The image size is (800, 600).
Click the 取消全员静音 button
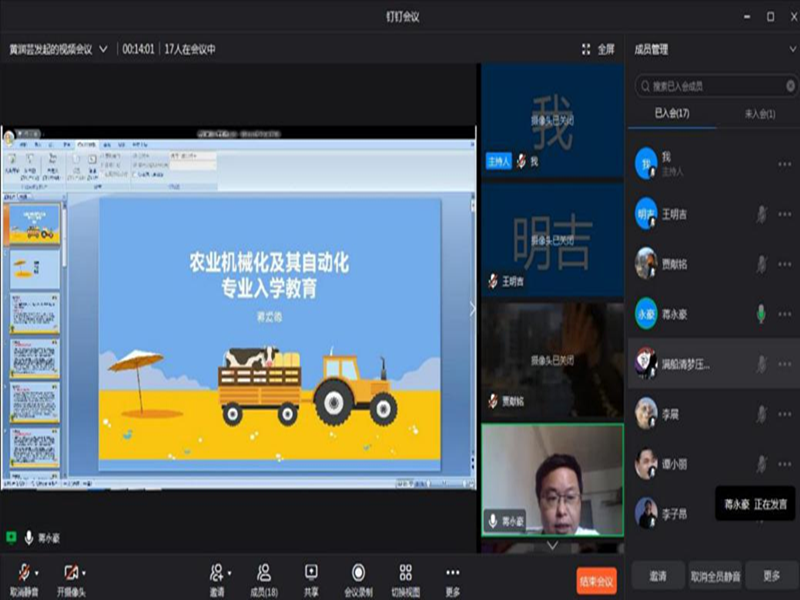[715, 576]
